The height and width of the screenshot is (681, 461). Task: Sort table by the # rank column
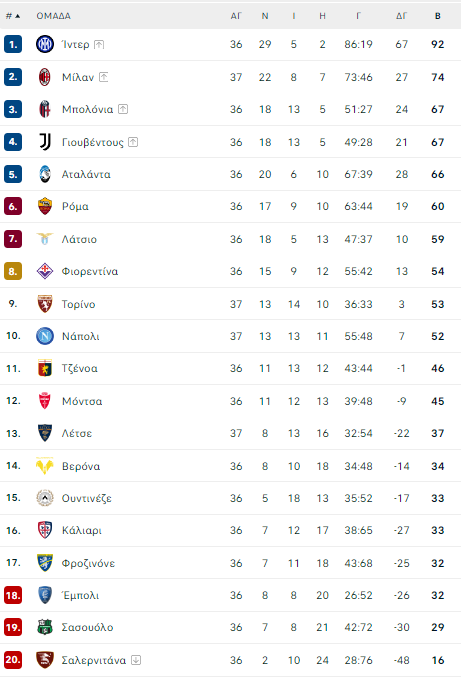tap(13, 16)
